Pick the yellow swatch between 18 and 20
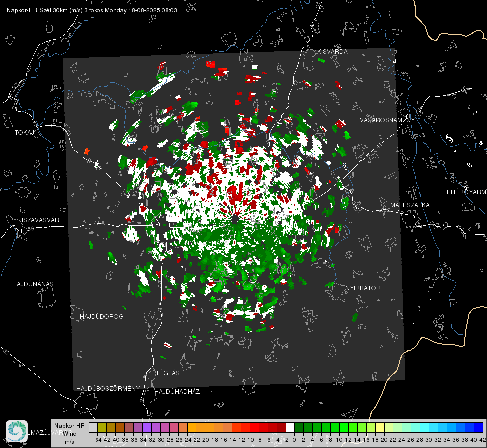 click(x=380, y=428)
